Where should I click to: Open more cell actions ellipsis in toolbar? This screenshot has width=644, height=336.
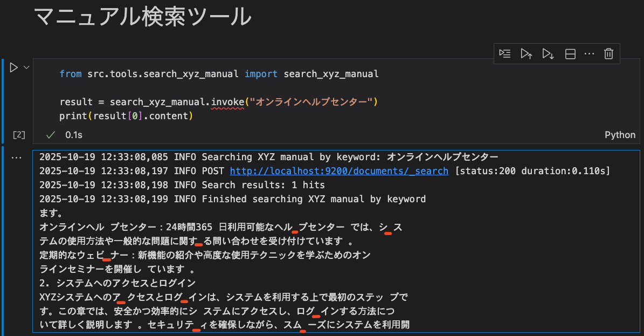pos(590,54)
